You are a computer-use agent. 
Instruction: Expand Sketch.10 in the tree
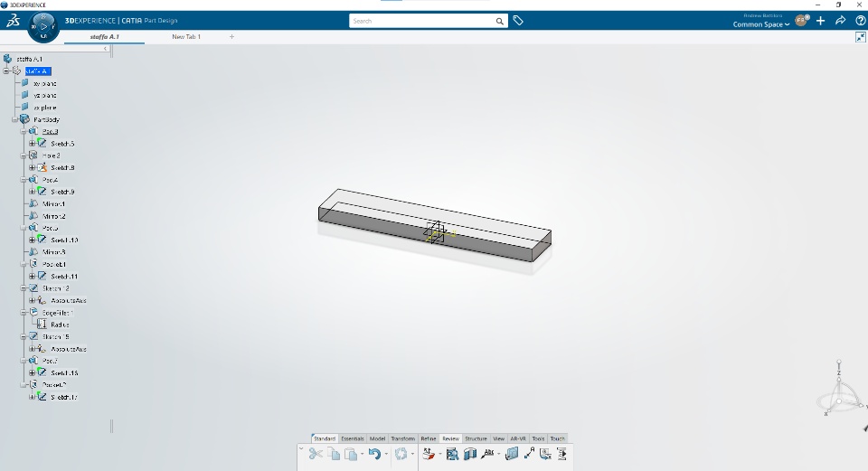33,240
